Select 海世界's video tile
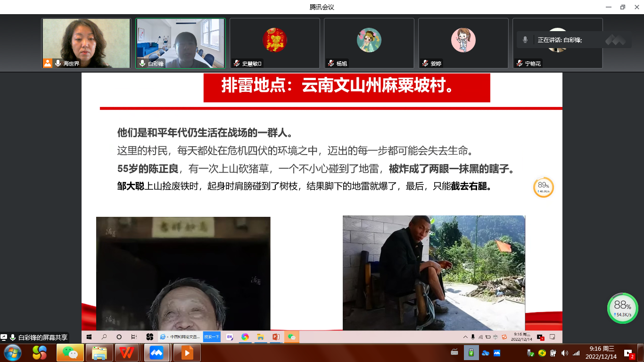 (86, 43)
